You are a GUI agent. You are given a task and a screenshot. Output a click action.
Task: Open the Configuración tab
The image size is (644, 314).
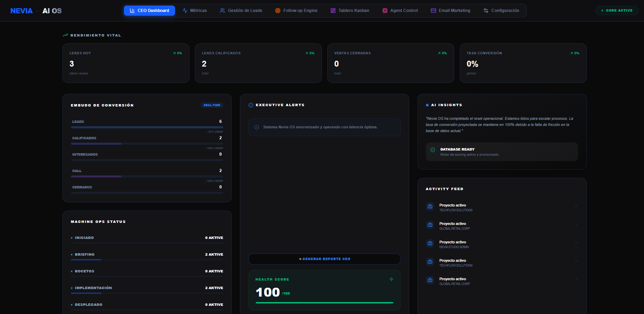[501, 11]
